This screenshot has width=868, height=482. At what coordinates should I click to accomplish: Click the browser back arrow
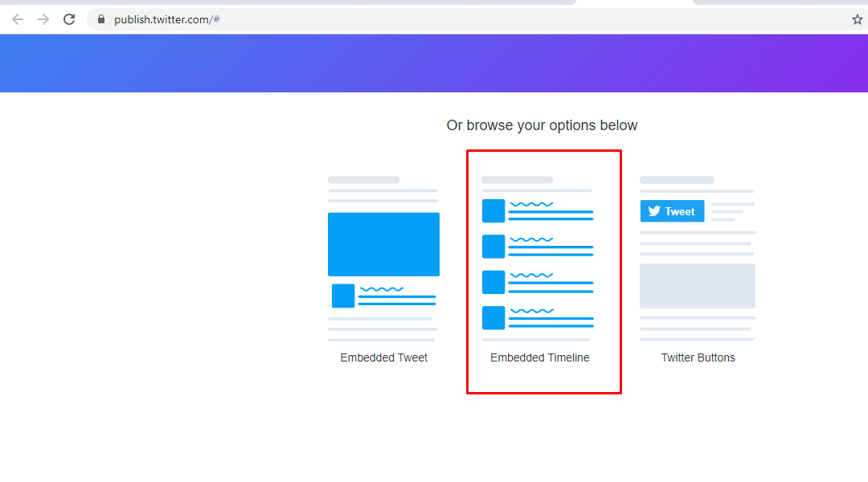pyautogui.click(x=18, y=19)
